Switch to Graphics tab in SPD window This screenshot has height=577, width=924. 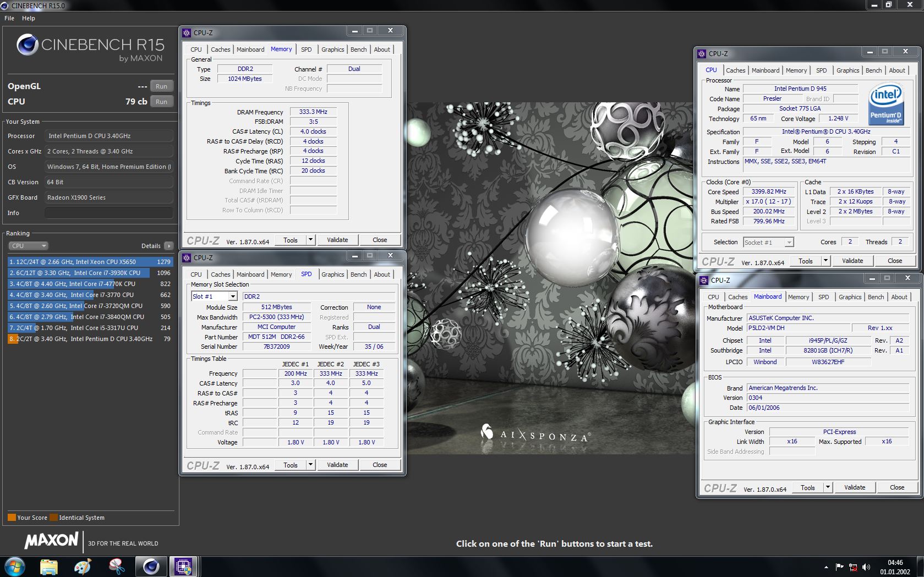pos(333,274)
